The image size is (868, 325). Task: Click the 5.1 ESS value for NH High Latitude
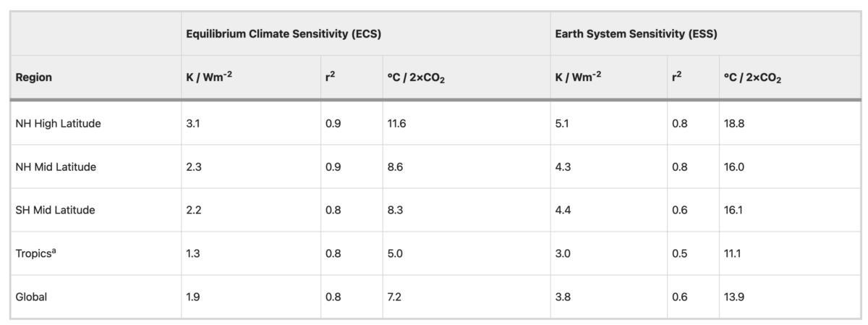click(562, 124)
